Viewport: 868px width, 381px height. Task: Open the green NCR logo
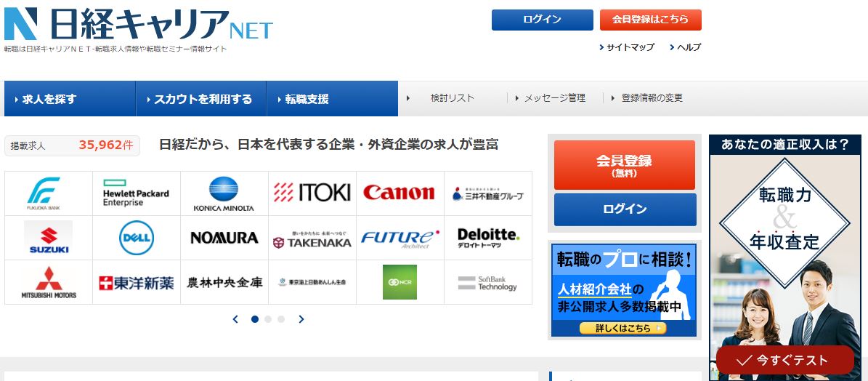coord(399,282)
